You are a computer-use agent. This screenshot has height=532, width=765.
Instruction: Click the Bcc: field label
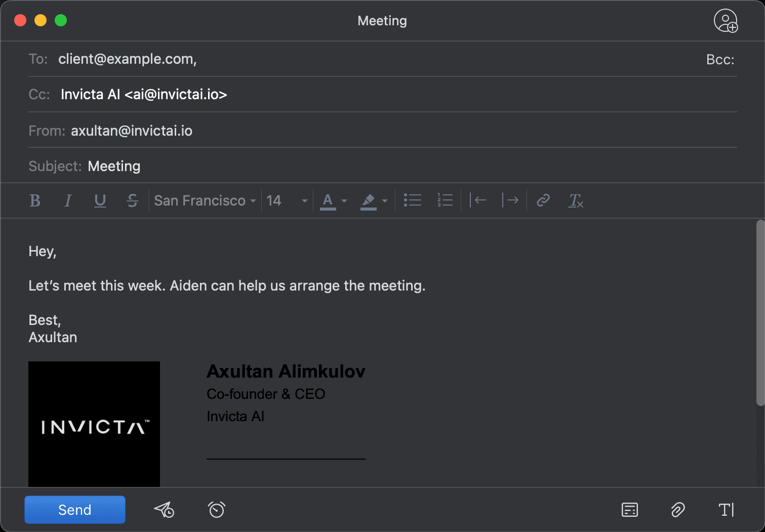click(720, 60)
